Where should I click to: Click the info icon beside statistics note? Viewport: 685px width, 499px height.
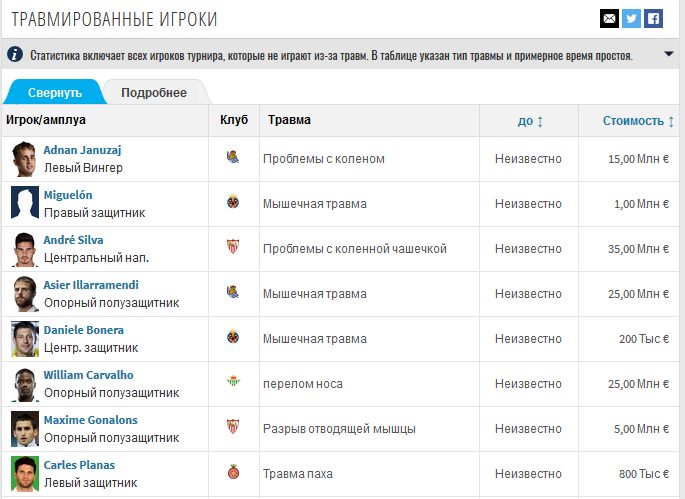pos(16,55)
